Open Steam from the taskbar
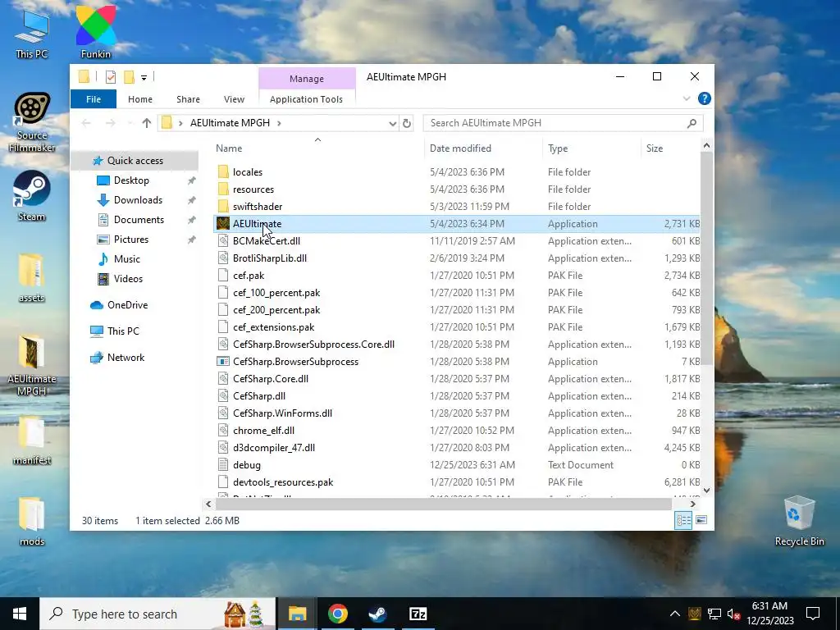This screenshot has height=630, width=840. tap(377, 614)
